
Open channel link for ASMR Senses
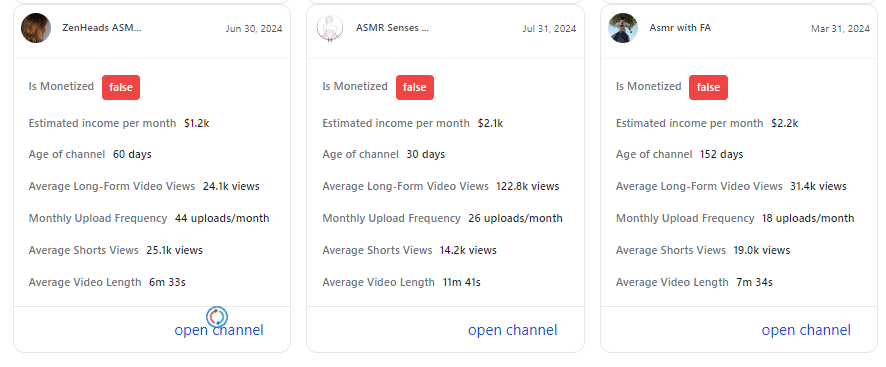pyautogui.click(x=513, y=330)
